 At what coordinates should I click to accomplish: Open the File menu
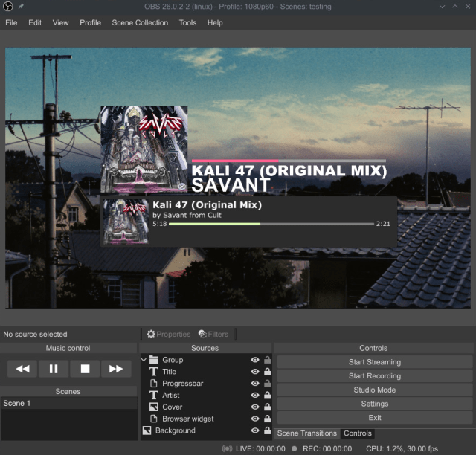click(11, 23)
